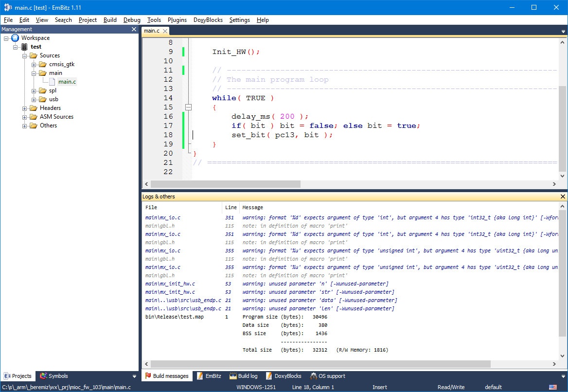Open the DoxyBlocks menu
The image size is (568, 392).
[x=208, y=20]
